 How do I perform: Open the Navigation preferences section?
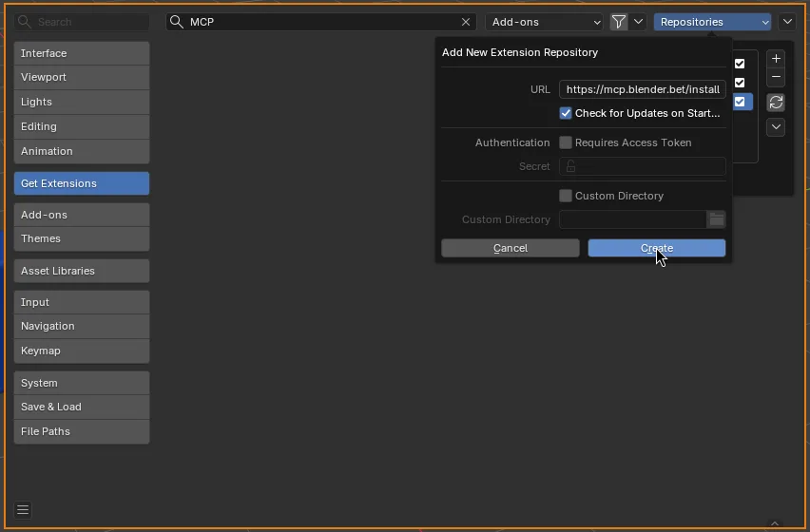(x=82, y=326)
